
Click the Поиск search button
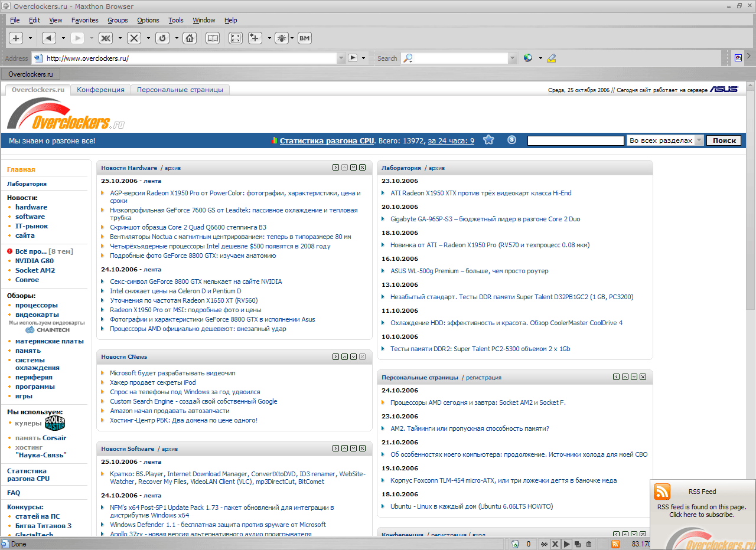tap(724, 140)
